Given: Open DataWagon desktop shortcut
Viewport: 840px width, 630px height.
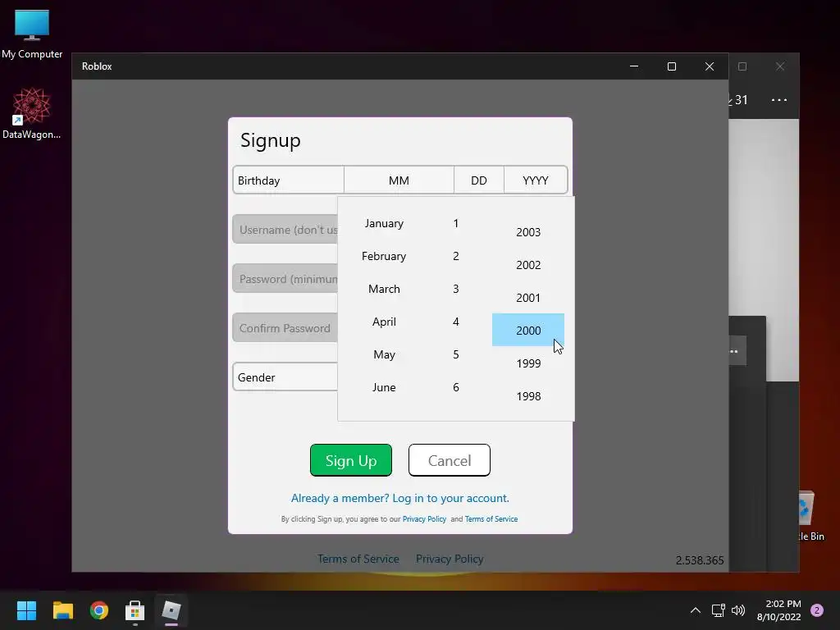Looking at the screenshot, I should (x=32, y=113).
